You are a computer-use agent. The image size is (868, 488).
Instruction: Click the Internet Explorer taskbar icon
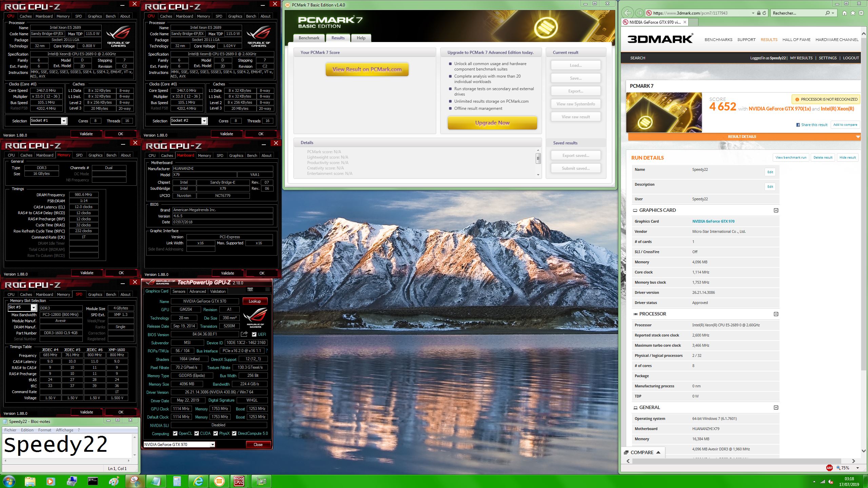[198, 481]
